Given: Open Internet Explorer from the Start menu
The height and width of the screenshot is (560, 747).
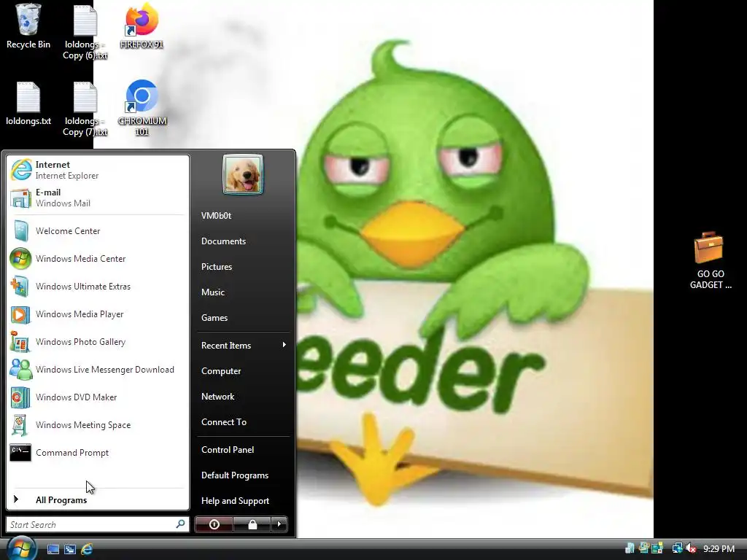Looking at the screenshot, I should point(98,170).
